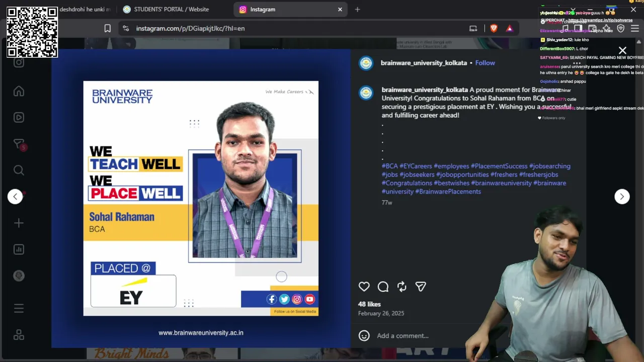Go to the previous post arrow

(15, 197)
